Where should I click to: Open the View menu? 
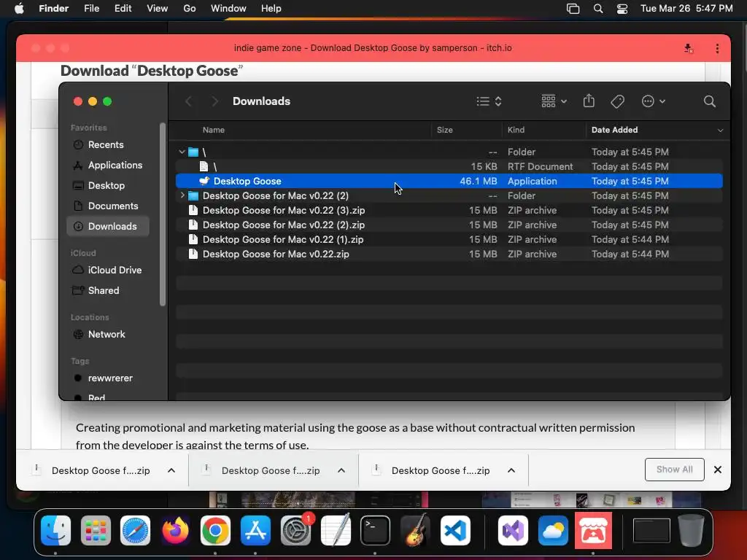pos(158,9)
